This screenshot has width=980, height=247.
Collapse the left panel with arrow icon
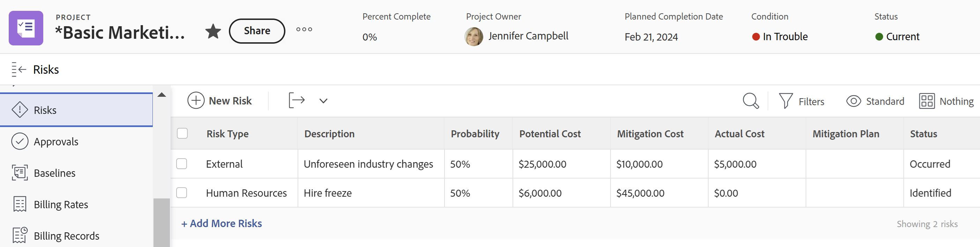18,70
